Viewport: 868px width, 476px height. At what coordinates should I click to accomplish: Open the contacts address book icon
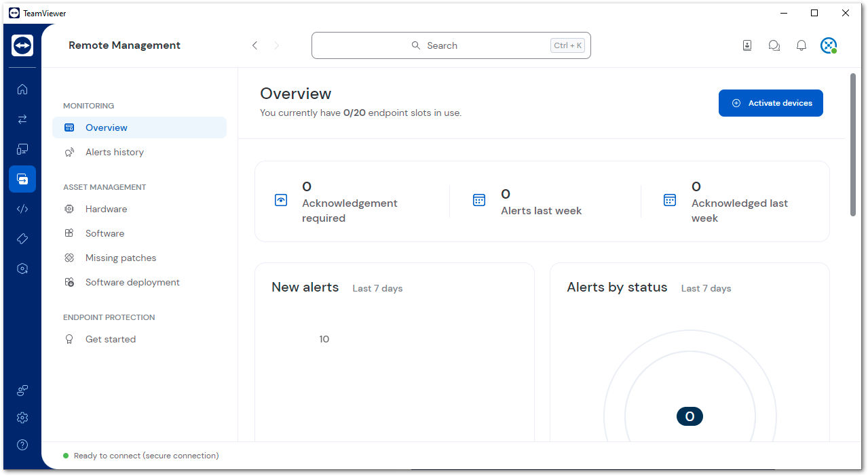pyautogui.click(x=747, y=45)
